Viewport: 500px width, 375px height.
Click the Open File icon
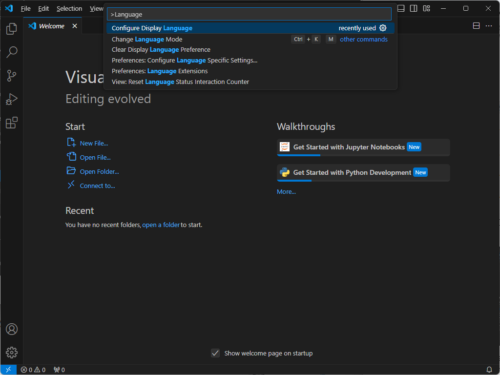(x=71, y=156)
